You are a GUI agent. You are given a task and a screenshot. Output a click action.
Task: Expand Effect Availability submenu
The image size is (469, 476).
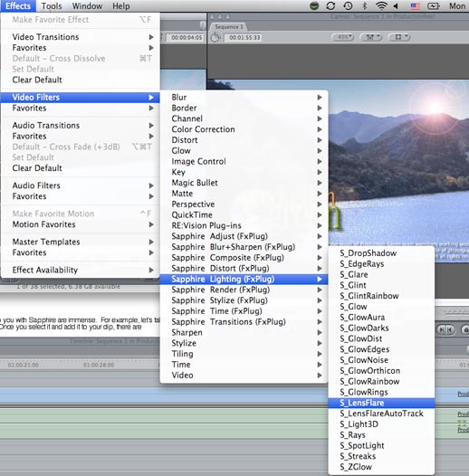81,270
